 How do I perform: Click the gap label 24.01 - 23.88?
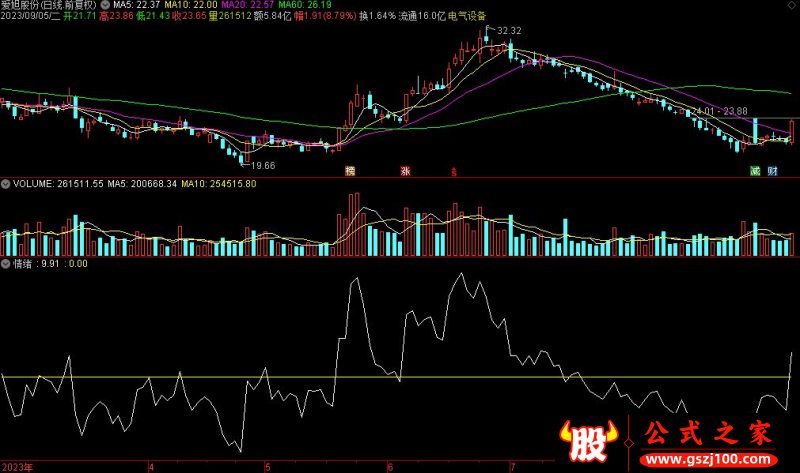719,111
